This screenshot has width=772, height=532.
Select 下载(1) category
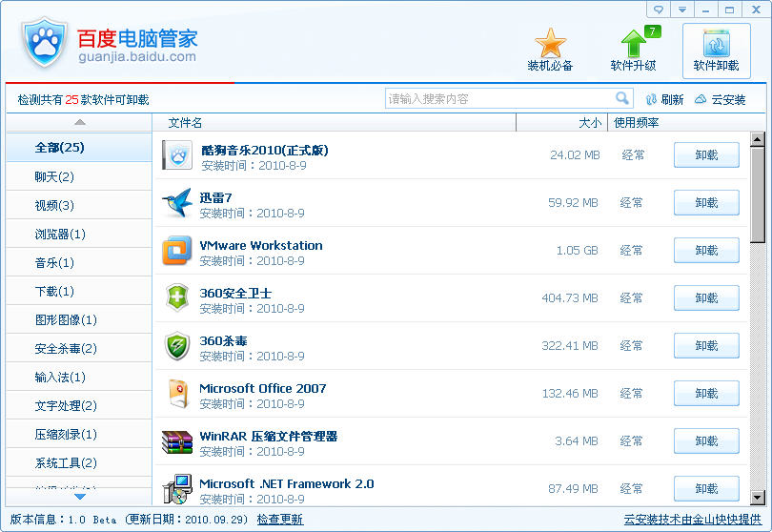[79, 291]
